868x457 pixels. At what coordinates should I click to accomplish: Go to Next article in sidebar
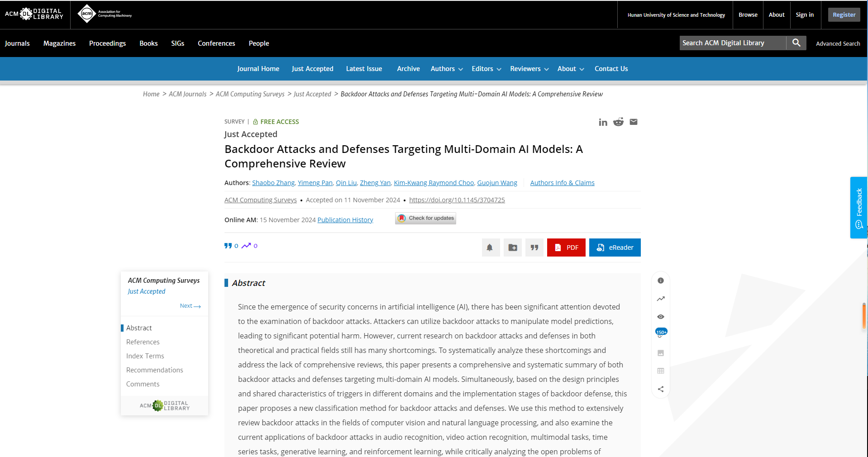tap(190, 306)
